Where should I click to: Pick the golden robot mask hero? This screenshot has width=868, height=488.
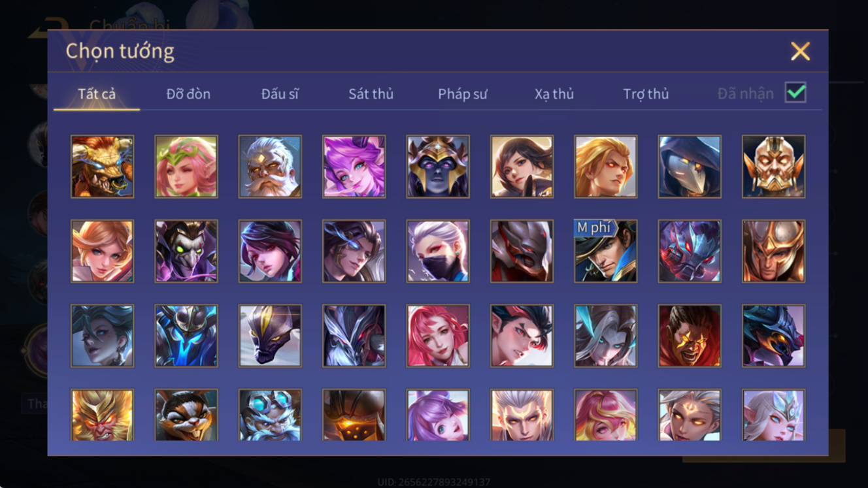pos(774,167)
